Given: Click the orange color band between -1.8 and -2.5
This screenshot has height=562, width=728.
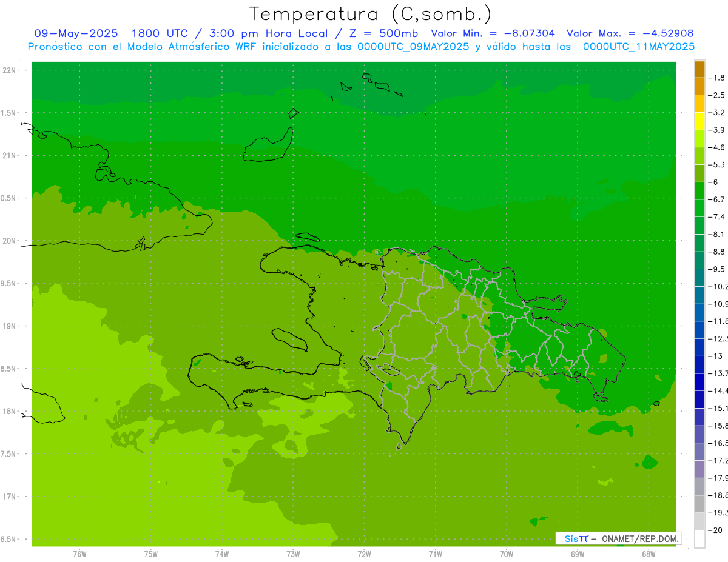Looking at the screenshot, I should (699, 86).
